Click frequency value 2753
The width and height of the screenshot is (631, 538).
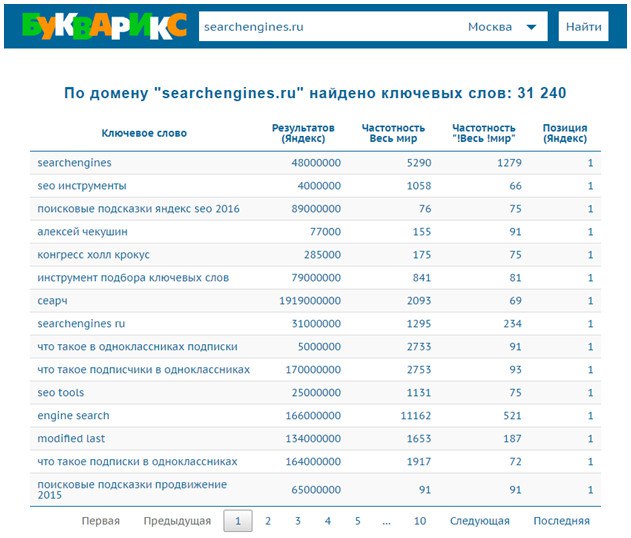[x=419, y=370]
